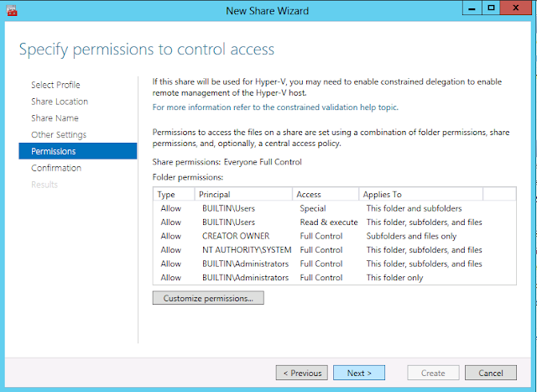
Task: Click the 'Share permissions: Everyone Full Control' text
Action: pyautogui.click(x=227, y=162)
